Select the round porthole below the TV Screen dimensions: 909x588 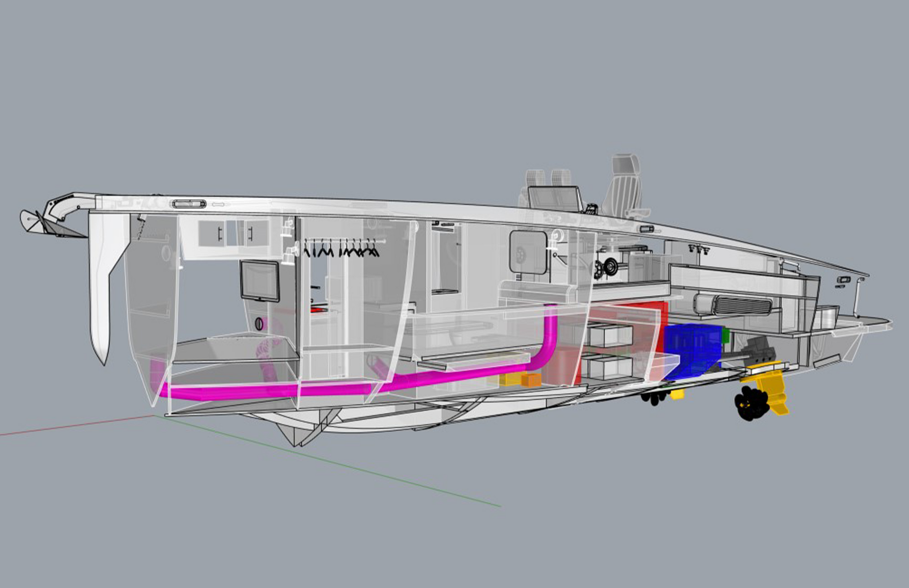(259, 324)
